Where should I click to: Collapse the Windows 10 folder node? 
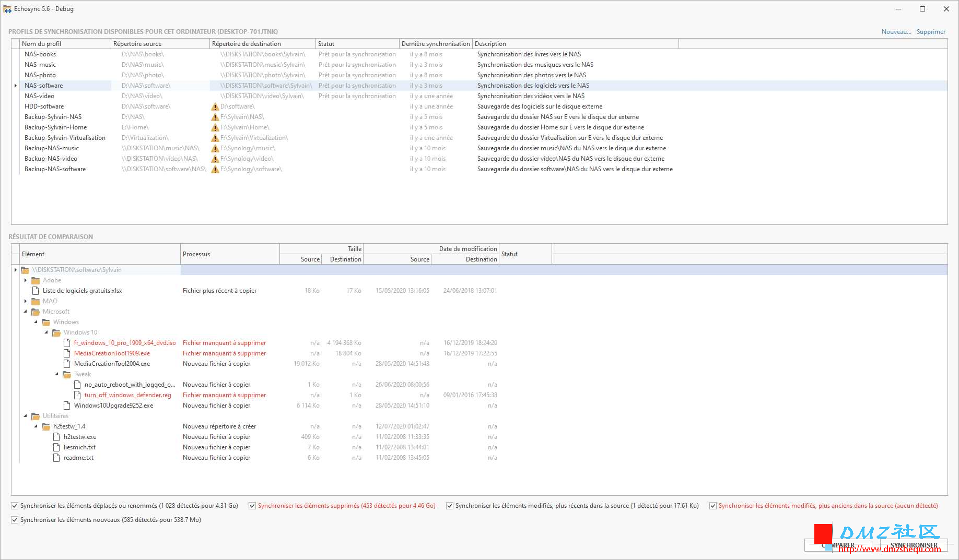46,332
